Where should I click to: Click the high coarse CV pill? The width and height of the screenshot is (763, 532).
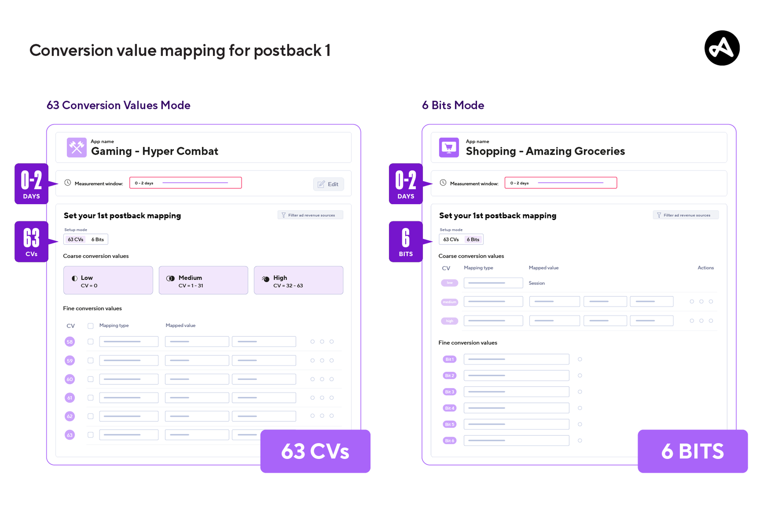click(449, 321)
